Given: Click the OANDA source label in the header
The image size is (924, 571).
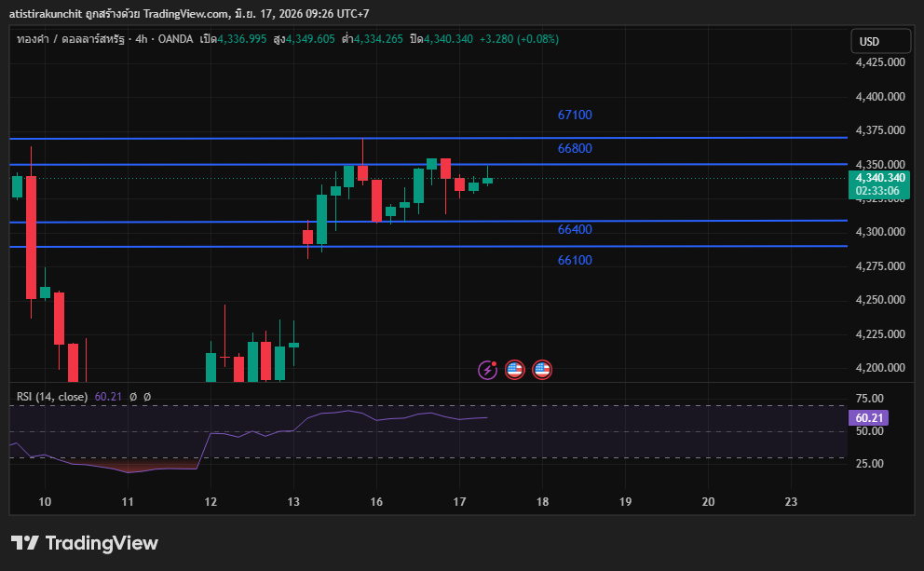Looking at the screenshot, I should [176, 39].
